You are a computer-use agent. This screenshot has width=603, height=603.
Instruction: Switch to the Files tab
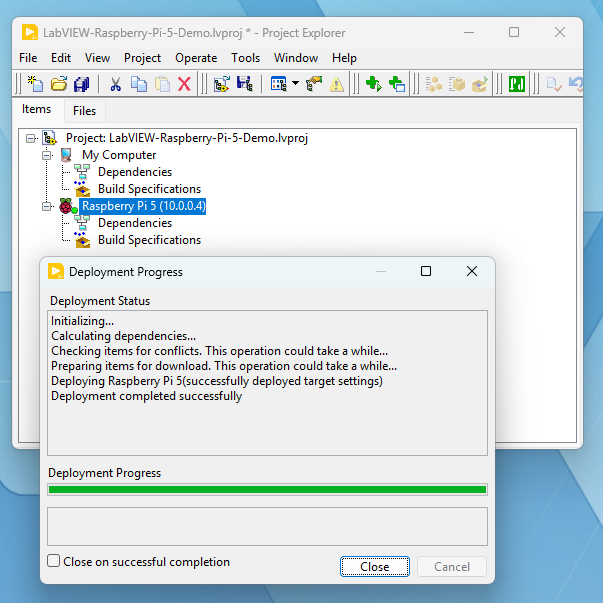pos(85,111)
